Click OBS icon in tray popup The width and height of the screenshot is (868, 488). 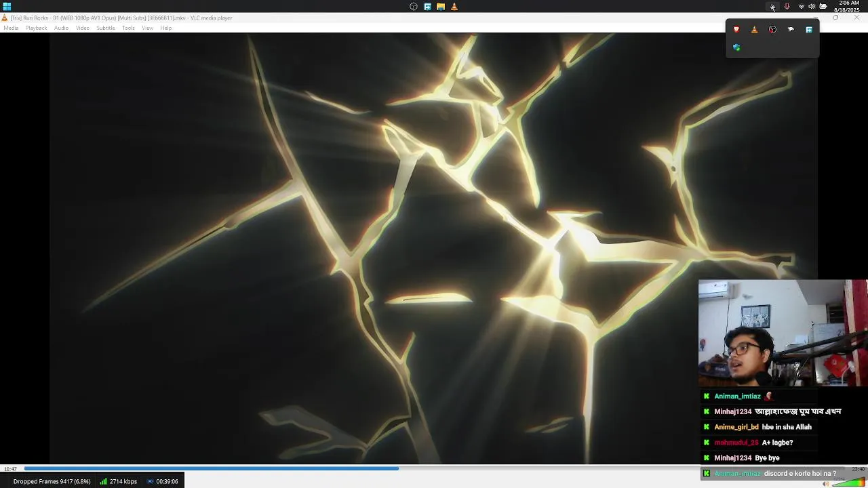point(772,30)
